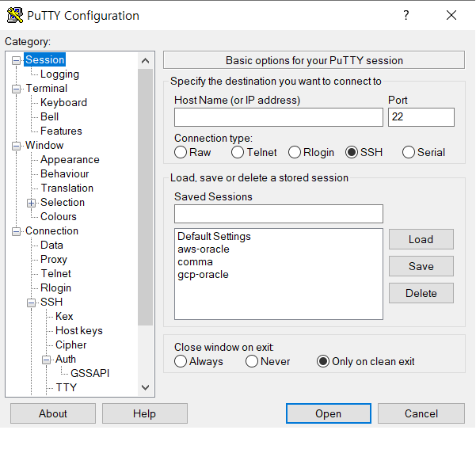Image resolution: width=476 pixels, height=453 pixels.
Task: Open the Kex category
Action: click(x=64, y=317)
